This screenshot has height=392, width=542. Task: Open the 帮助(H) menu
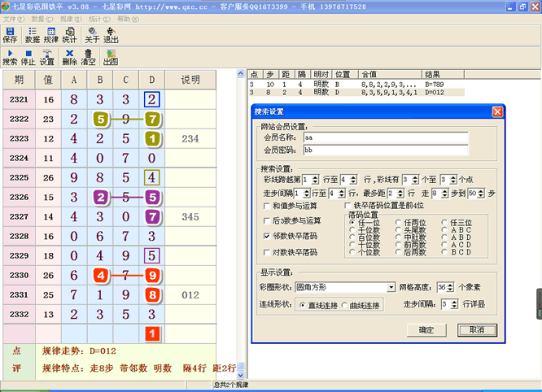(x=128, y=19)
